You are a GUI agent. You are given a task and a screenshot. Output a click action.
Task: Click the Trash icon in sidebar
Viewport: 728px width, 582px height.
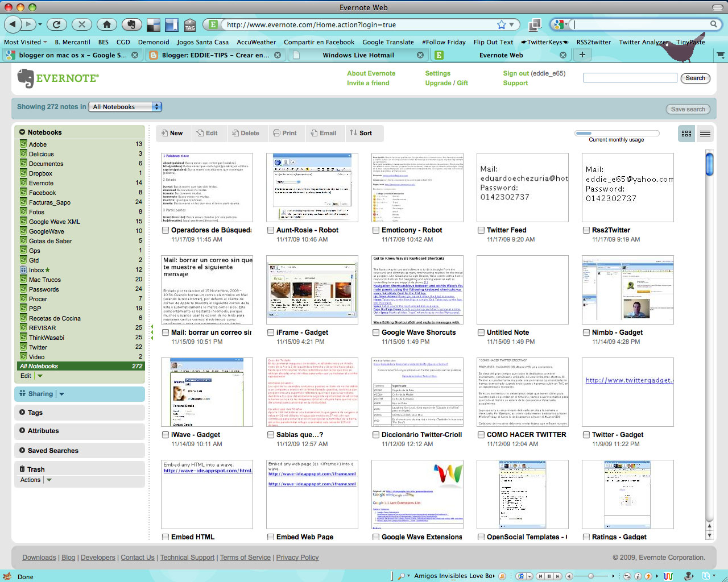tap(22, 469)
